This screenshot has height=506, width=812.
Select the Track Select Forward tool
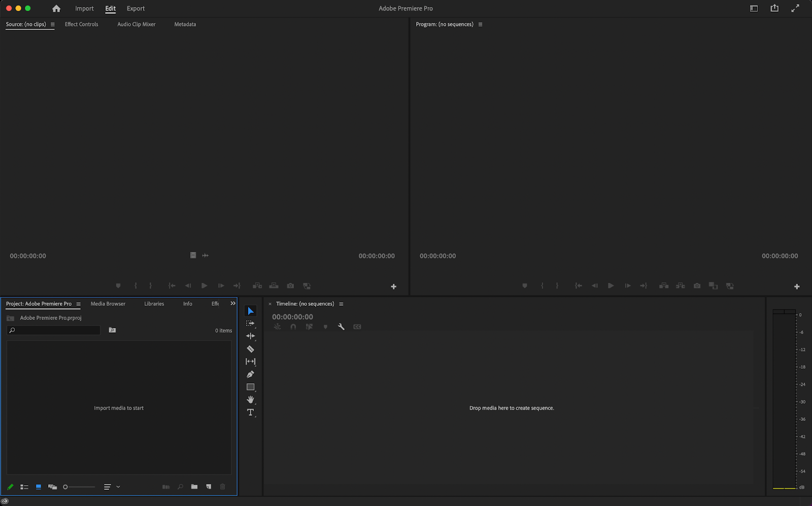(250, 323)
